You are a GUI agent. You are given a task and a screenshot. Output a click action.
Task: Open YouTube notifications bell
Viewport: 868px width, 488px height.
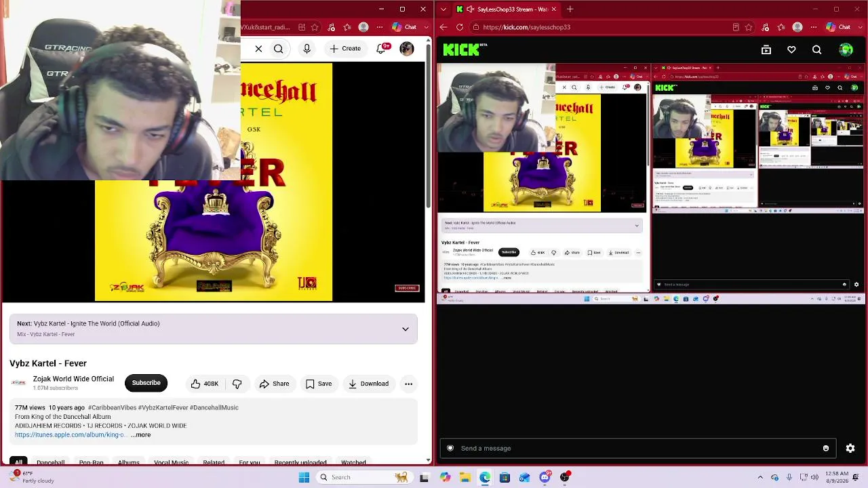[x=382, y=49]
